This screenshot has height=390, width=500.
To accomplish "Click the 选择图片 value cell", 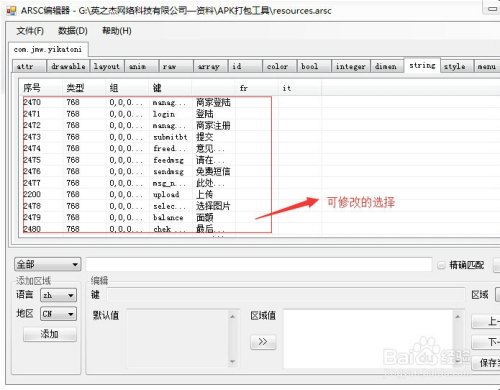I will pos(213,206).
